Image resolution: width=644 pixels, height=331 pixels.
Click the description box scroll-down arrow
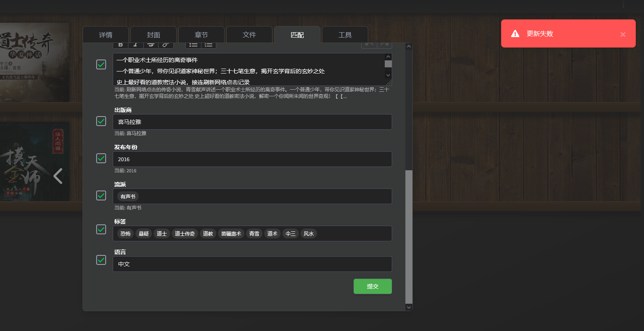point(388,75)
